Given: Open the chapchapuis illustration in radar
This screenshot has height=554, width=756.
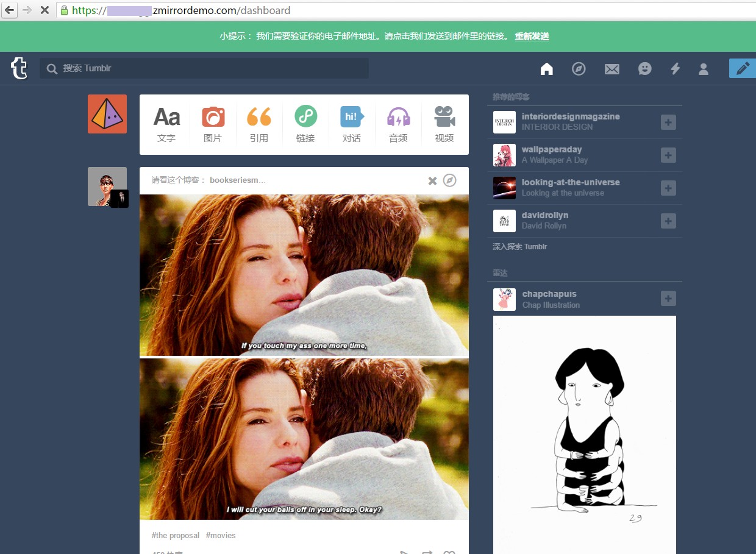Looking at the screenshot, I should pyautogui.click(x=585, y=435).
